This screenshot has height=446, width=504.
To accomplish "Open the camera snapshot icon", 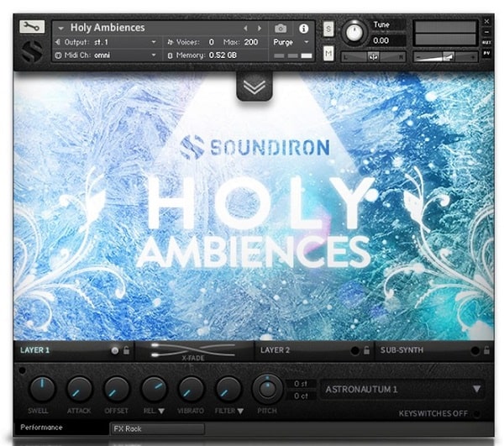I will (281, 28).
